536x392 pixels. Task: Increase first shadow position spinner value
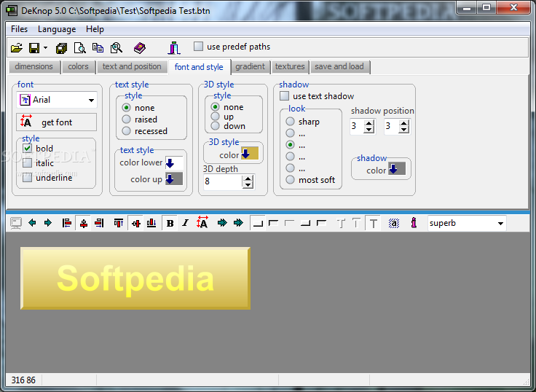(x=368, y=123)
